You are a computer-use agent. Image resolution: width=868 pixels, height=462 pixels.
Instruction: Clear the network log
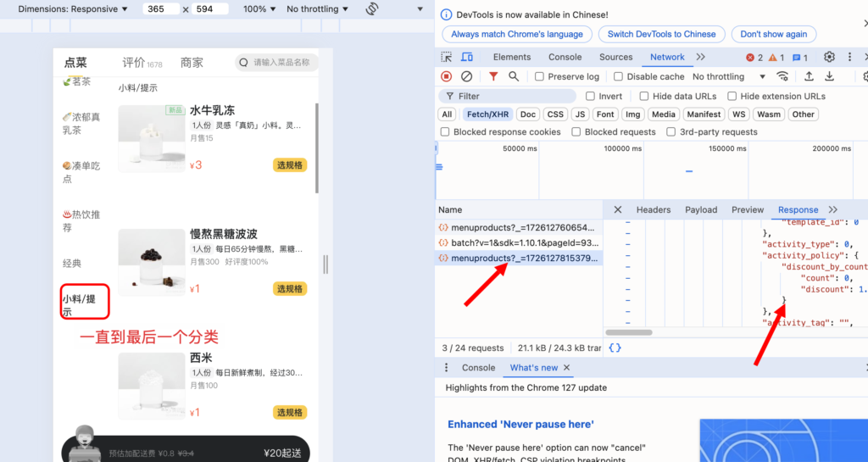(466, 76)
